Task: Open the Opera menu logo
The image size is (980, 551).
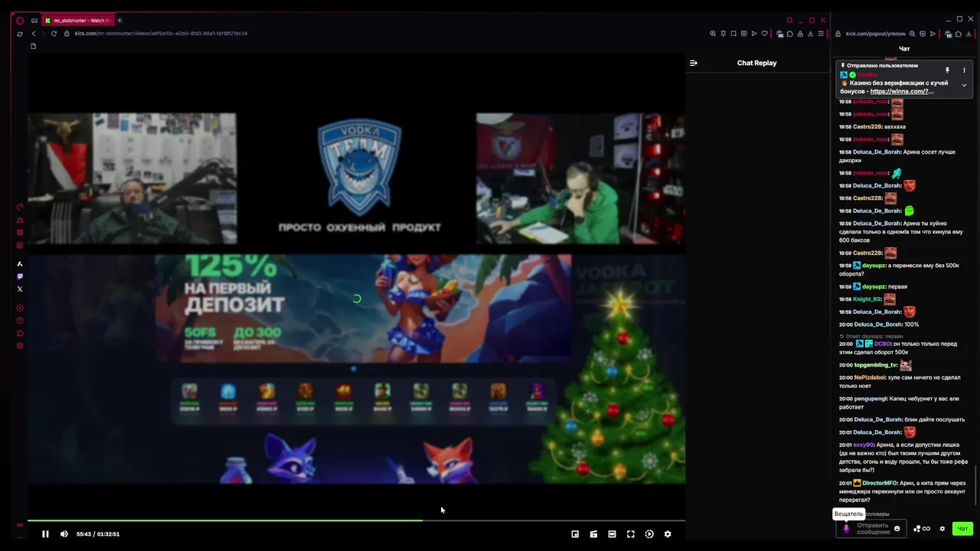Action: tap(20, 21)
